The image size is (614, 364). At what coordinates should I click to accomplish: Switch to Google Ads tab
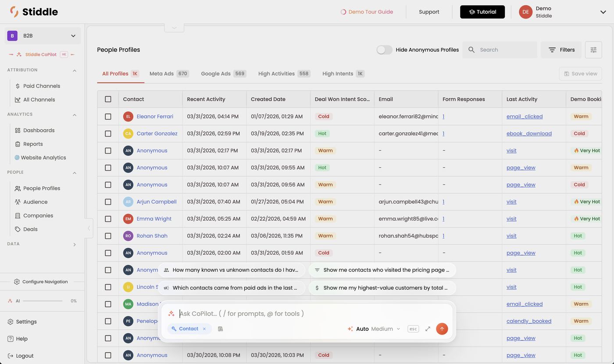point(223,74)
